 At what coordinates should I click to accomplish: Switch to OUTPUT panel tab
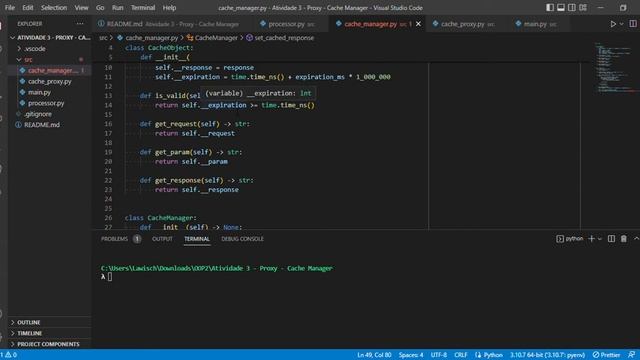click(162, 239)
